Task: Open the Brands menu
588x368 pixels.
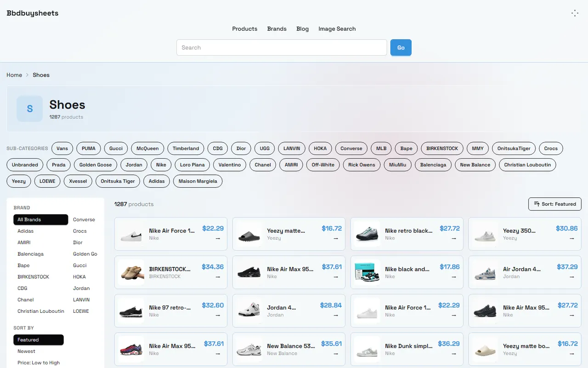Action: tap(277, 29)
